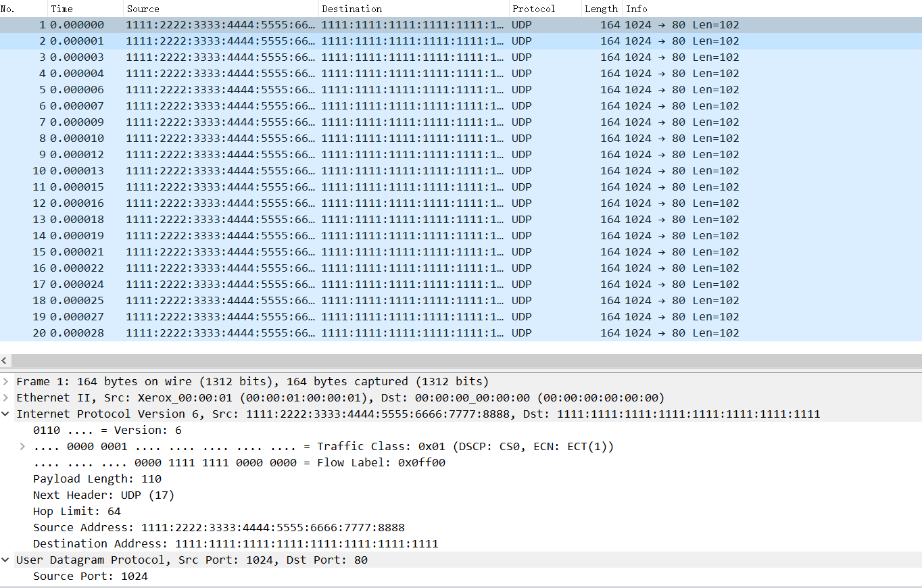
Task: Click the Source column header
Action: (x=221, y=9)
